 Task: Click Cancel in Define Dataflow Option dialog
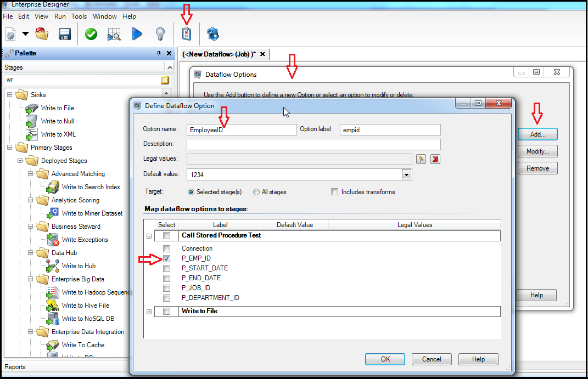(432, 359)
